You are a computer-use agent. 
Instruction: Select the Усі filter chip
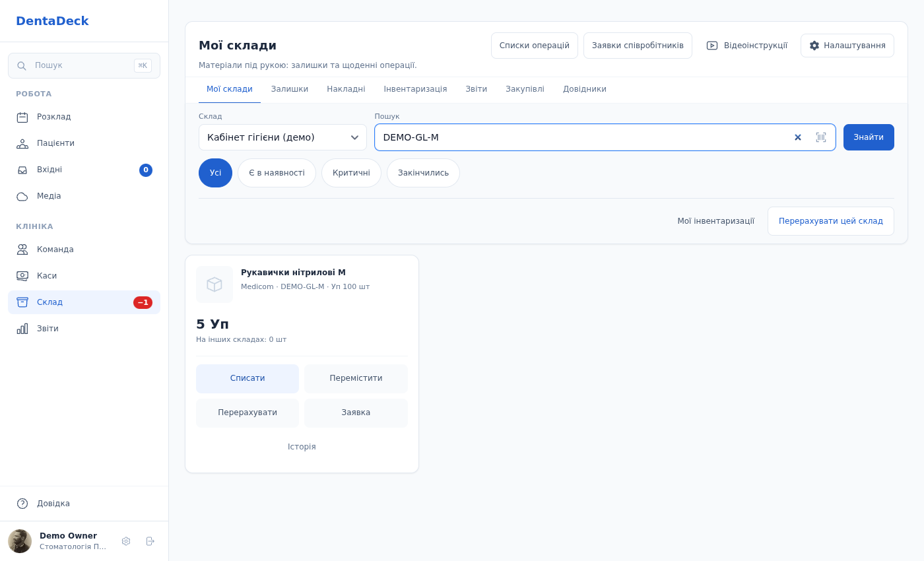coord(215,173)
